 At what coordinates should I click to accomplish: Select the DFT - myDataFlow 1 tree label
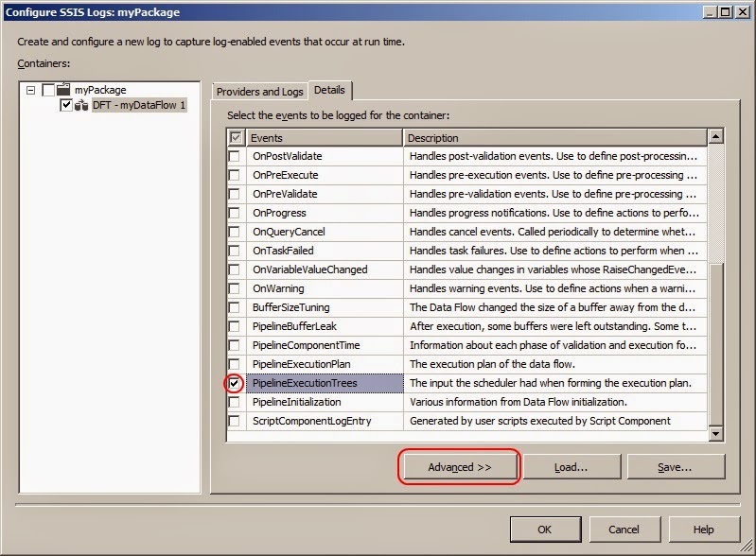point(139,105)
